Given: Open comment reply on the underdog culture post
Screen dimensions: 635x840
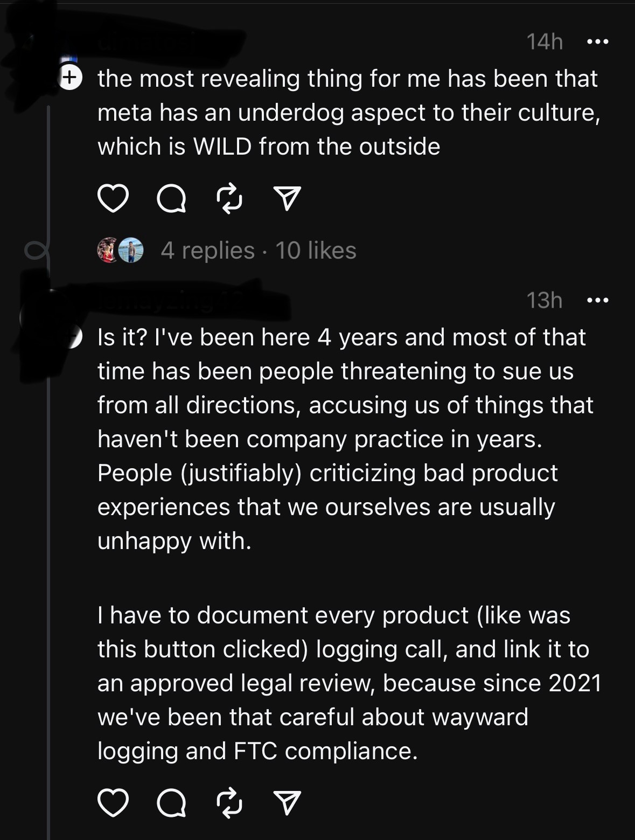Looking at the screenshot, I should click(171, 199).
